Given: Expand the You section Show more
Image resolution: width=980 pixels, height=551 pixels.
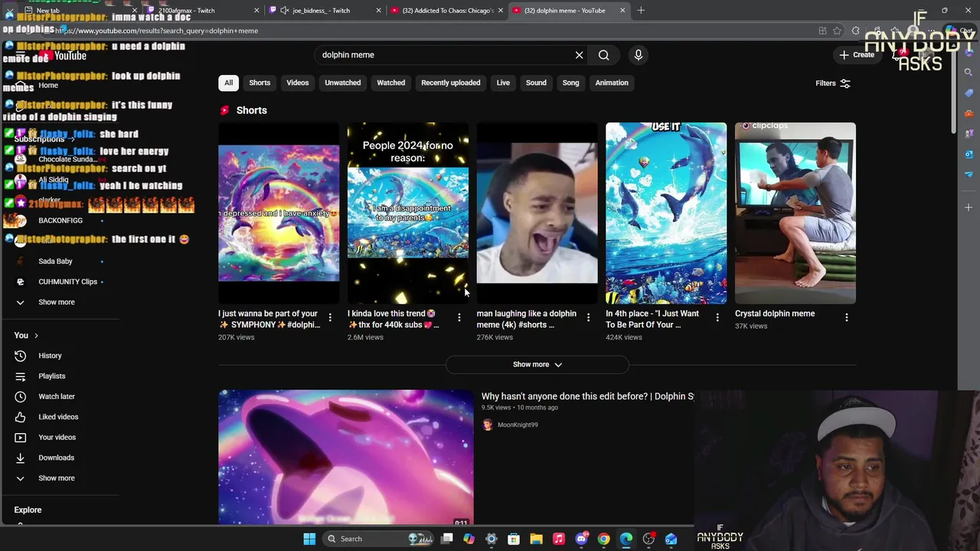Looking at the screenshot, I should pyautogui.click(x=57, y=478).
